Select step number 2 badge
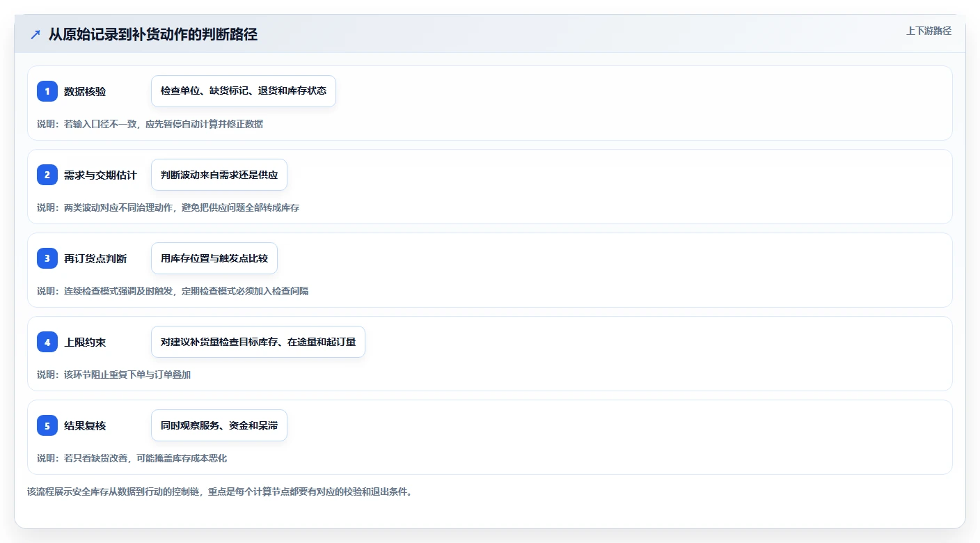The image size is (980, 543). [47, 175]
